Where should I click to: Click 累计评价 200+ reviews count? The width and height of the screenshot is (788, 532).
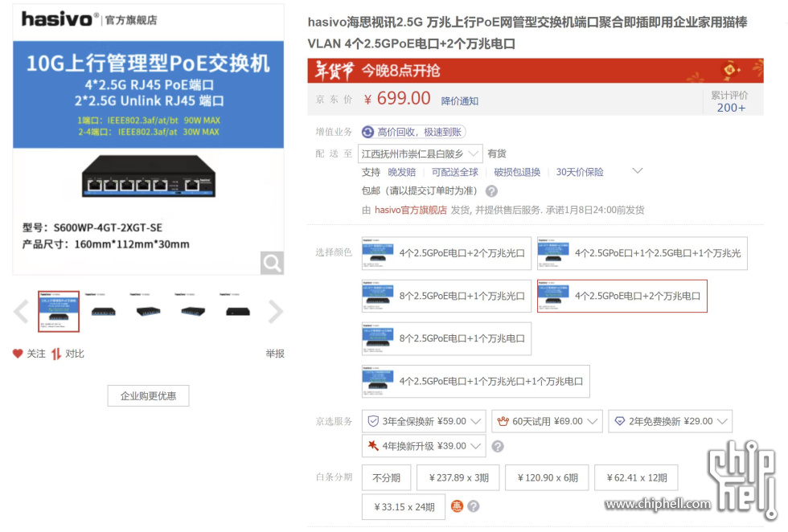(x=730, y=101)
